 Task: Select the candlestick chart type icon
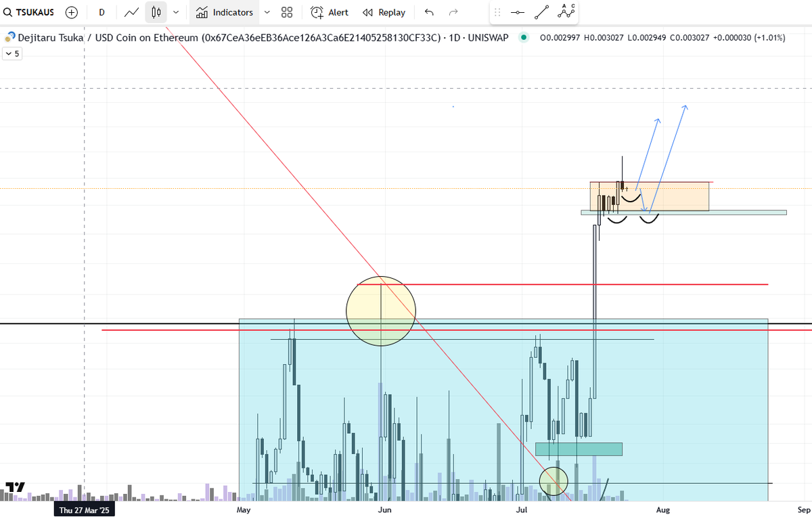click(156, 12)
